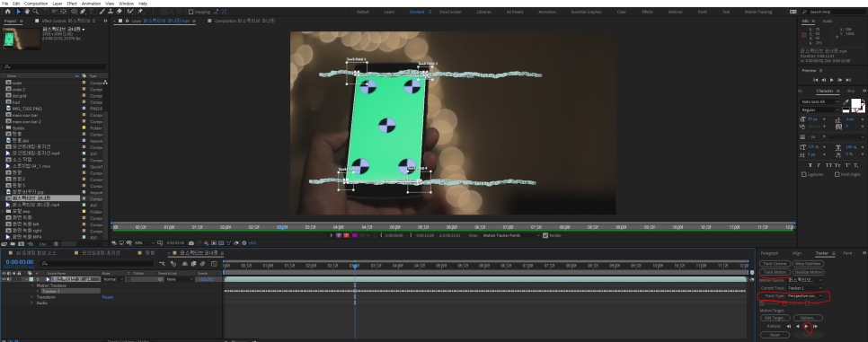Expand the Transform property group
The height and width of the screenshot is (342, 868).
[x=31, y=297]
